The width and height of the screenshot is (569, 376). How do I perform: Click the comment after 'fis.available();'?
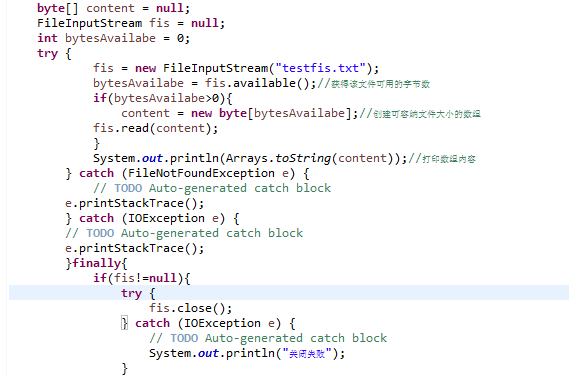click(x=373, y=84)
